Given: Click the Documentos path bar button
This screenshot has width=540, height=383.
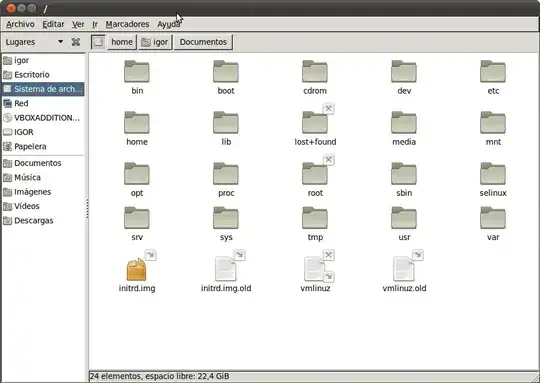Looking at the screenshot, I should point(203,42).
